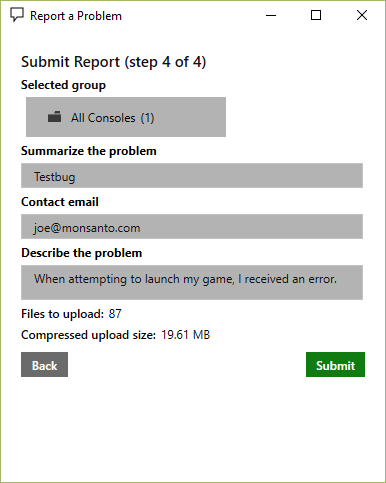Maximize the Report a Problem window
Image resolution: width=386 pixels, height=483 pixels.
[x=316, y=15]
